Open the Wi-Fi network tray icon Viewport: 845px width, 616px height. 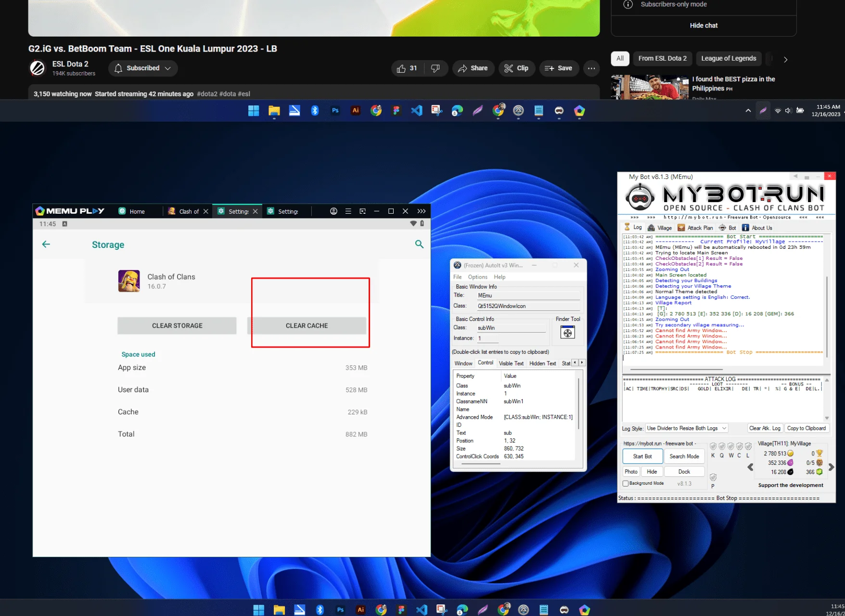coord(778,111)
